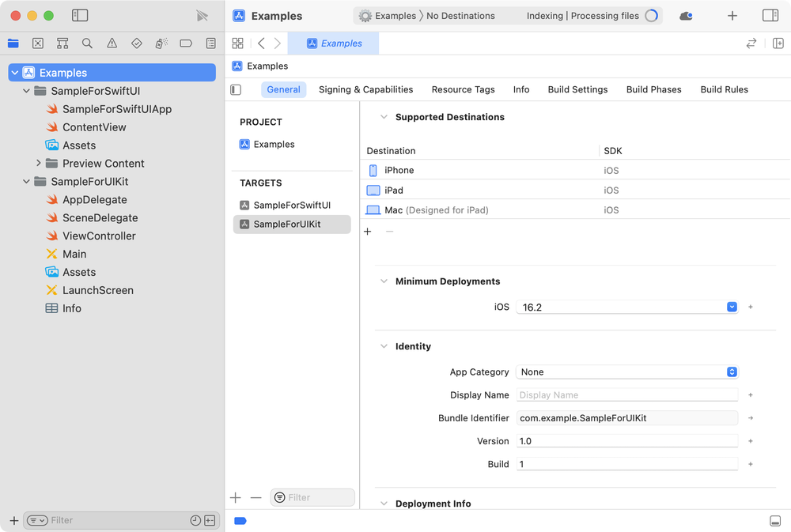Screen dimensions: 791x532
Task: Open the Issue navigator warning icon
Action: pos(112,43)
